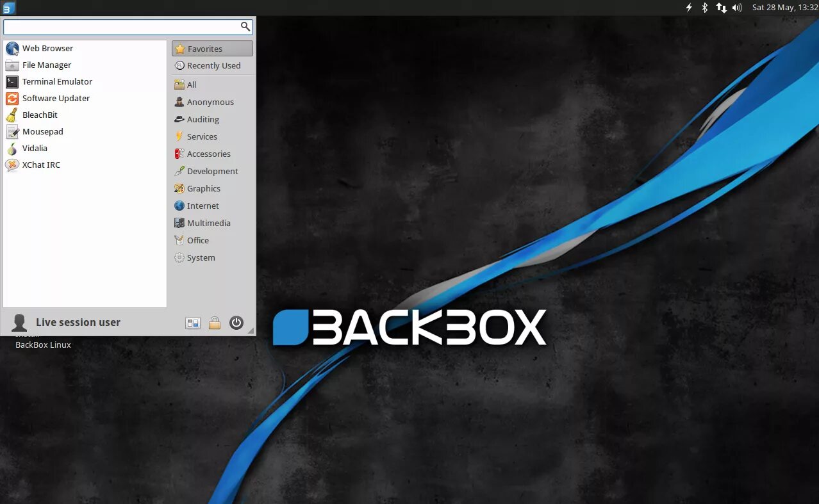The width and height of the screenshot is (819, 504).
Task: Open the Web Browser from Favorites
Action: coord(85,48)
